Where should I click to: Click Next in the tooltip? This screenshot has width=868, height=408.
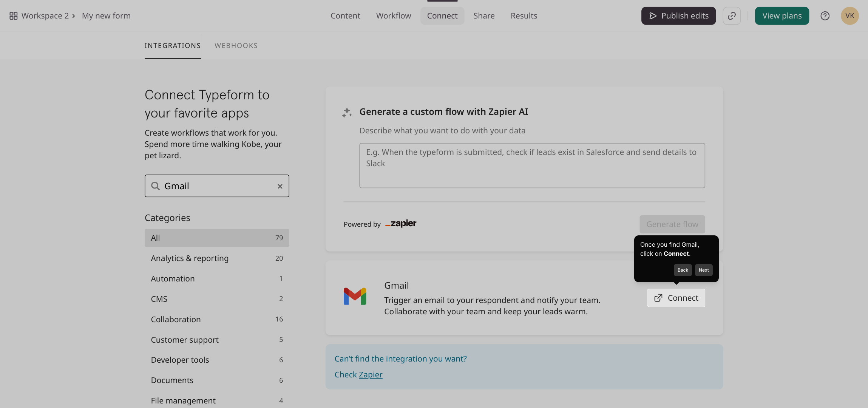pyautogui.click(x=704, y=270)
